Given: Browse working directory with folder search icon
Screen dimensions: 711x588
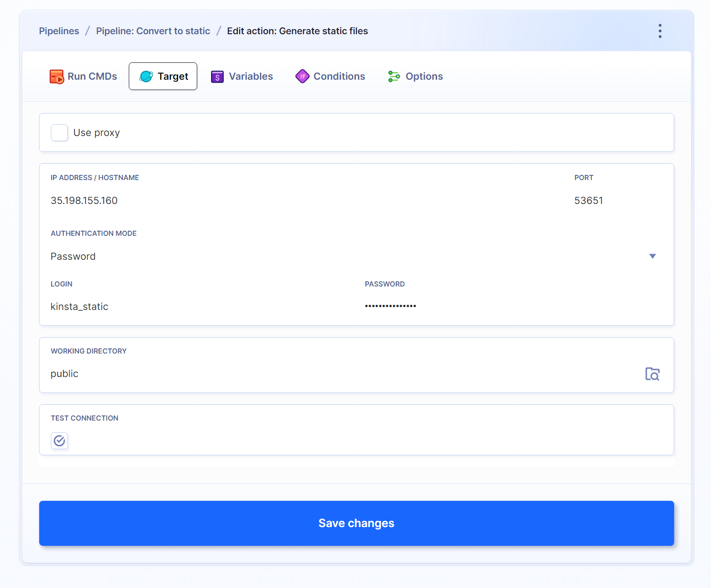Looking at the screenshot, I should (x=652, y=374).
